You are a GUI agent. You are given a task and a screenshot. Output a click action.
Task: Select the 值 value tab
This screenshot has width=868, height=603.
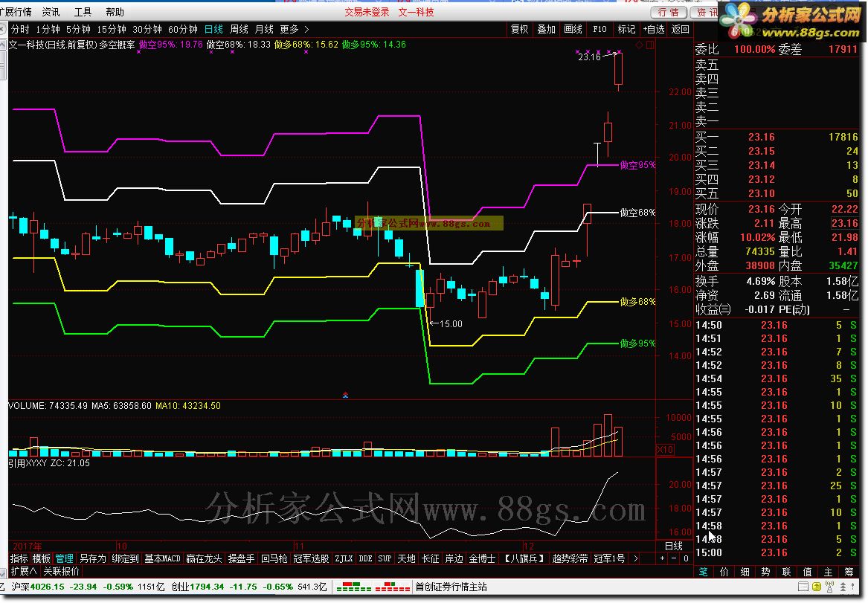click(808, 572)
